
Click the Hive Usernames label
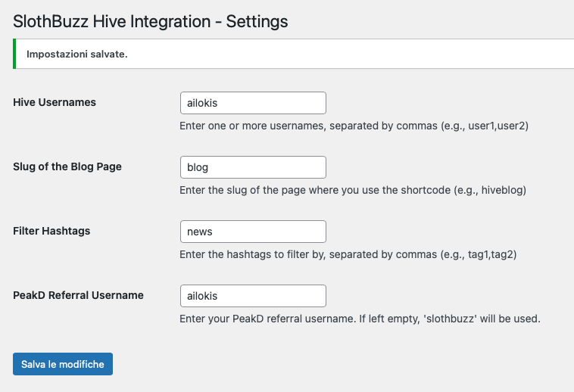tap(55, 102)
